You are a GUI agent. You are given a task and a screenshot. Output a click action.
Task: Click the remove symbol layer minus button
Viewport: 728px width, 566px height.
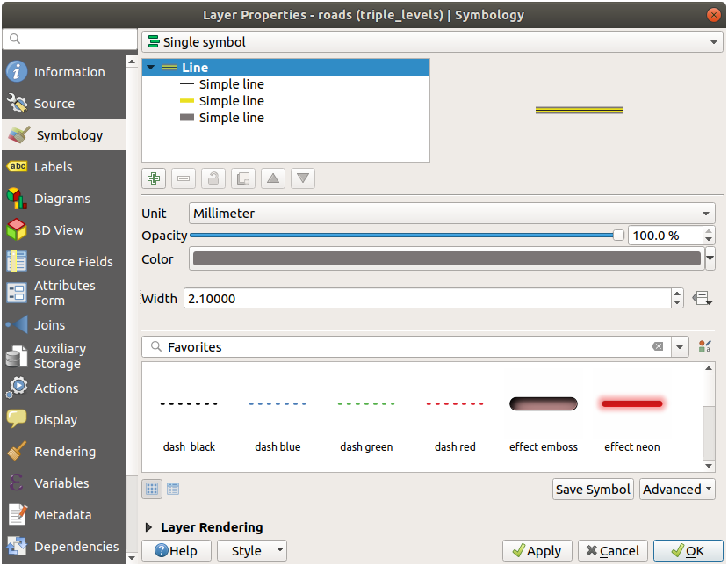pos(184,178)
